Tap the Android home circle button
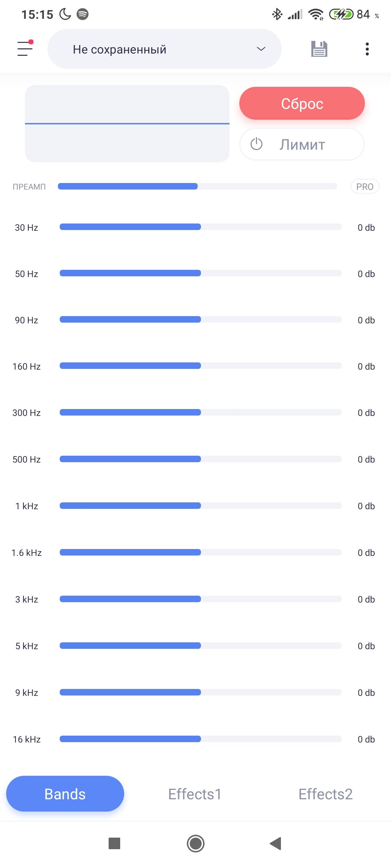 coord(195,843)
